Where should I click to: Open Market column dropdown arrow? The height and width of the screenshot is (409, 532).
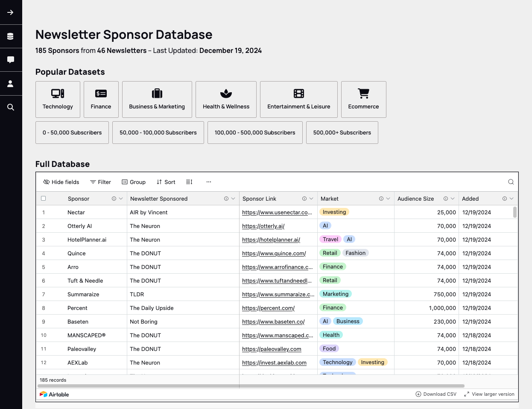(x=388, y=199)
